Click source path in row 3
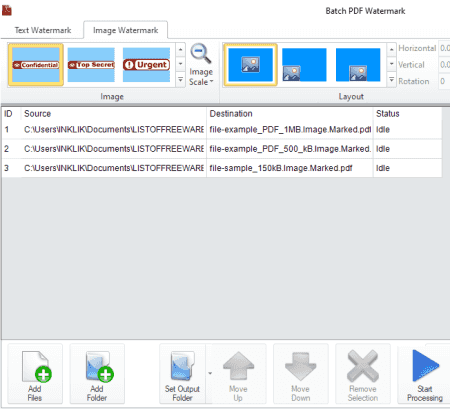 click(114, 168)
